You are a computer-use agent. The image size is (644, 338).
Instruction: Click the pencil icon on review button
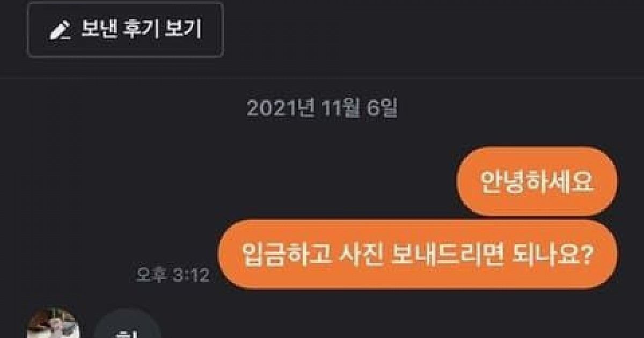coord(61,31)
